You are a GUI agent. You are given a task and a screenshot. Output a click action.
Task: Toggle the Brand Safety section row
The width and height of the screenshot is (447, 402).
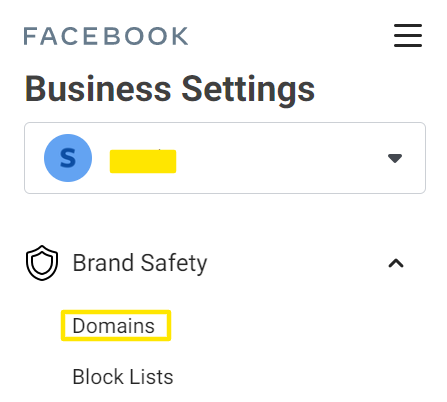coord(215,263)
